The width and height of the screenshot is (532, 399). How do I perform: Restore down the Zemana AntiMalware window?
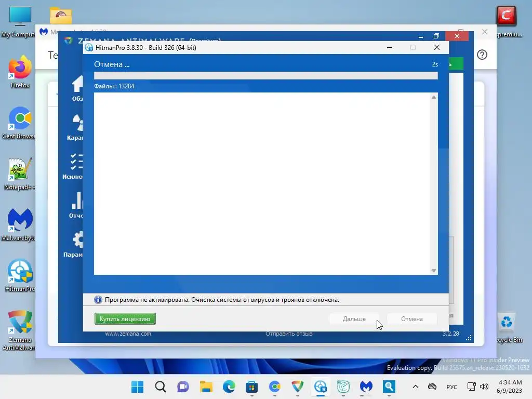click(x=436, y=36)
